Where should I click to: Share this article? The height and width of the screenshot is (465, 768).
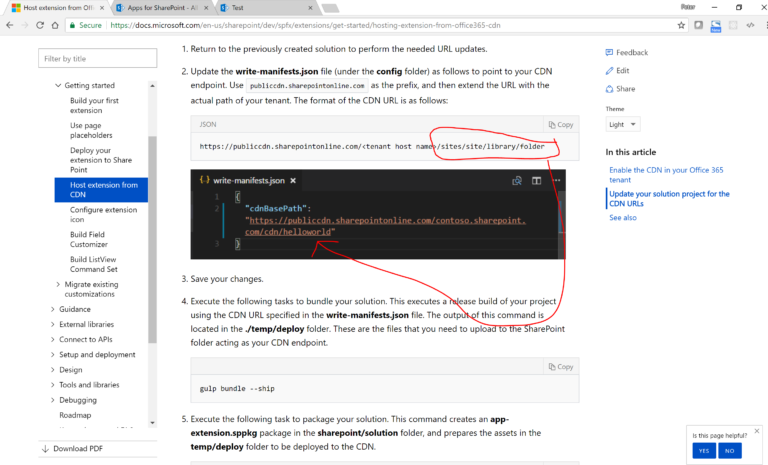620,89
